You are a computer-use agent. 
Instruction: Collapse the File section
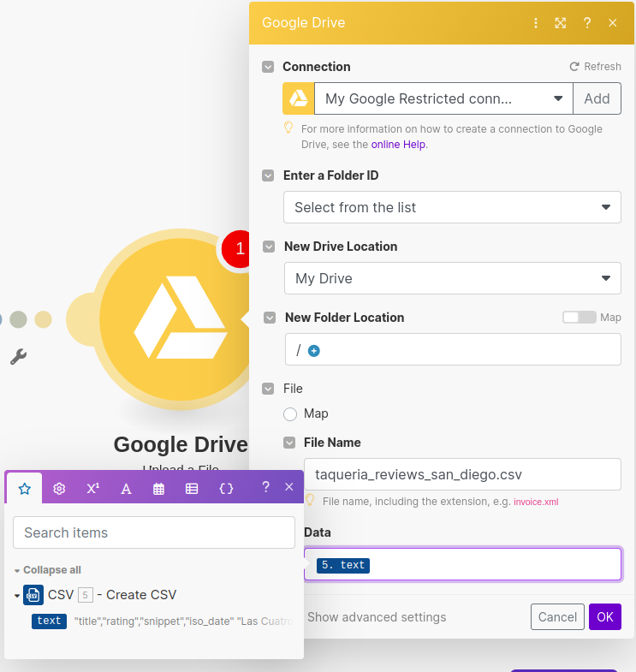click(268, 390)
